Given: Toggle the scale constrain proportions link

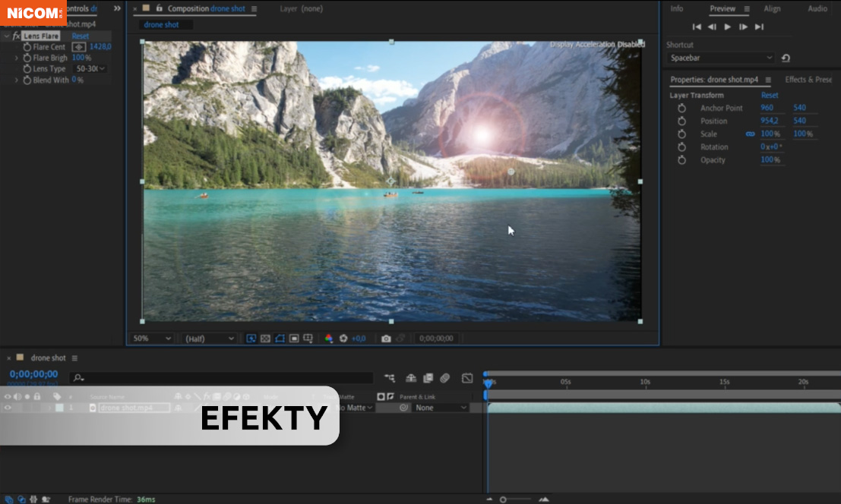Looking at the screenshot, I should pos(751,134).
